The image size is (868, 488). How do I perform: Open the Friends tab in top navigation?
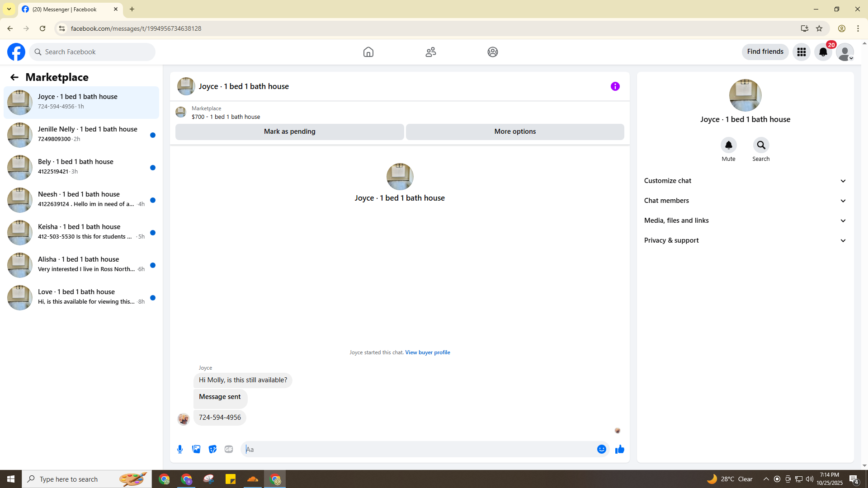point(430,52)
